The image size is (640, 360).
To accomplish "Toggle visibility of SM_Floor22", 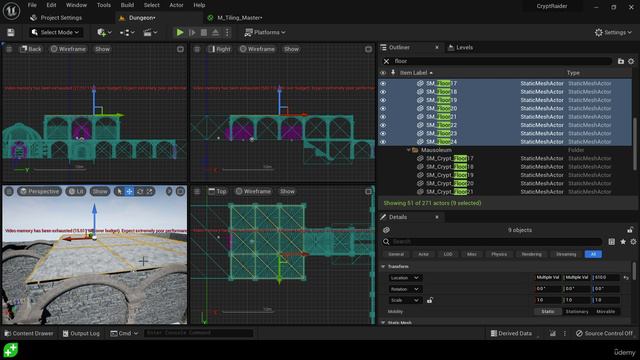I will [x=383, y=125].
